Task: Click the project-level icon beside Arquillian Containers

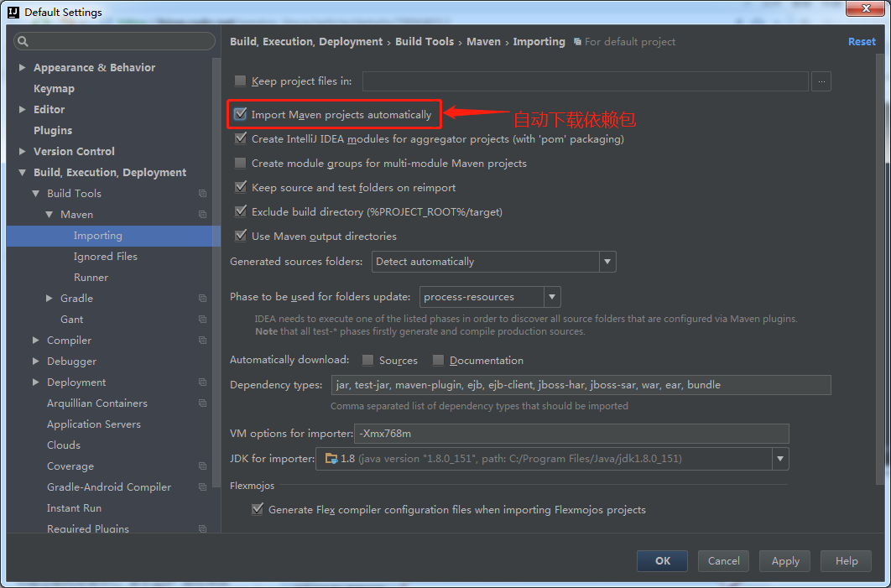Action: (202, 403)
